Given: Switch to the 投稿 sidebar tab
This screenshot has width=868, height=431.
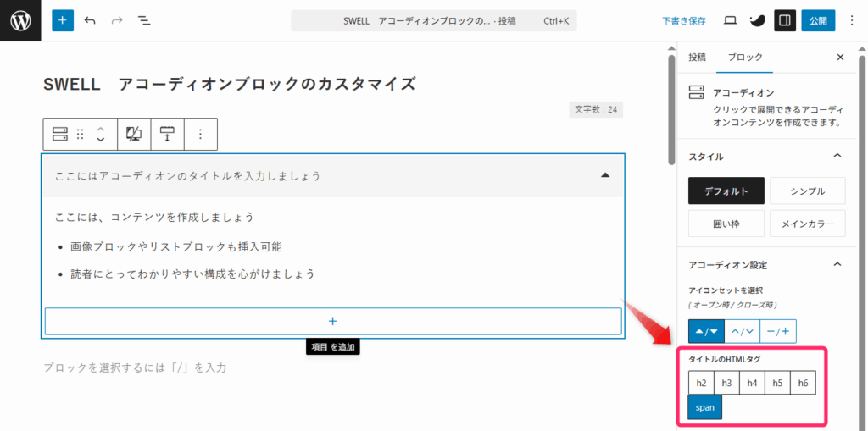Looking at the screenshot, I should tap(697, 57).
